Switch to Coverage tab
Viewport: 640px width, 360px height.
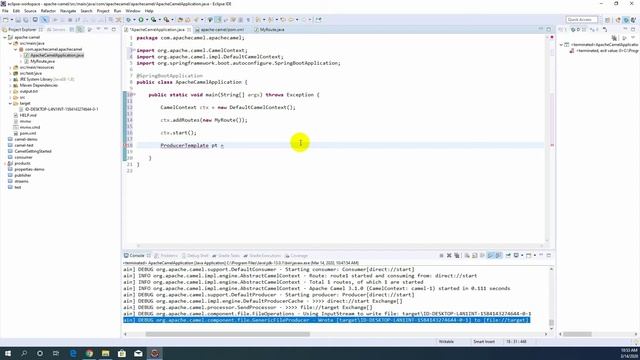point(296,256)
